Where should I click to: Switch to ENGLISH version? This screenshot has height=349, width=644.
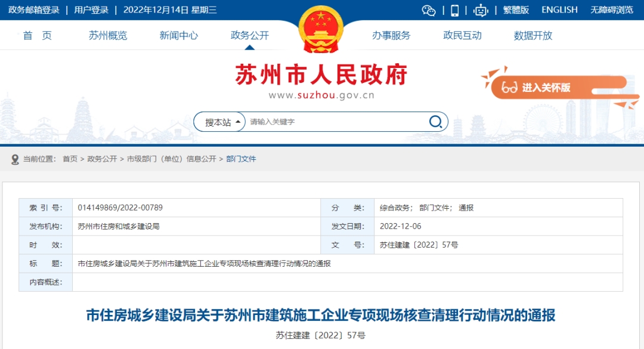[x=559, y=10]
